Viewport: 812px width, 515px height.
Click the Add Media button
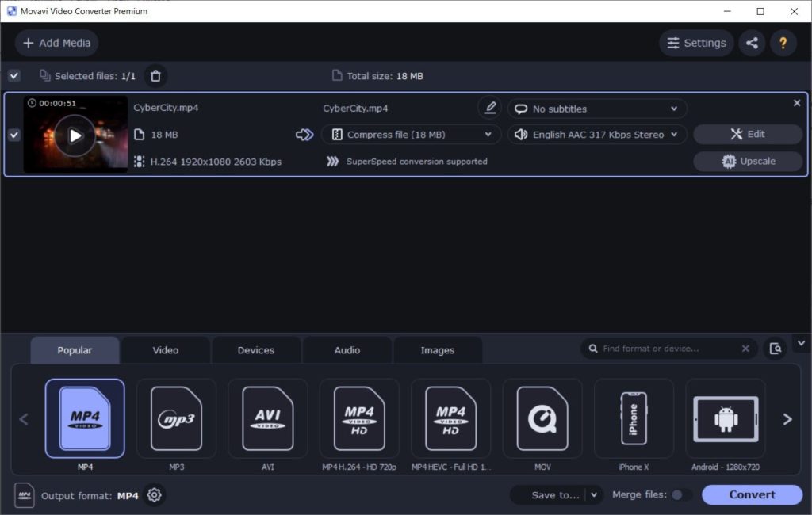(x=57, y=43)
